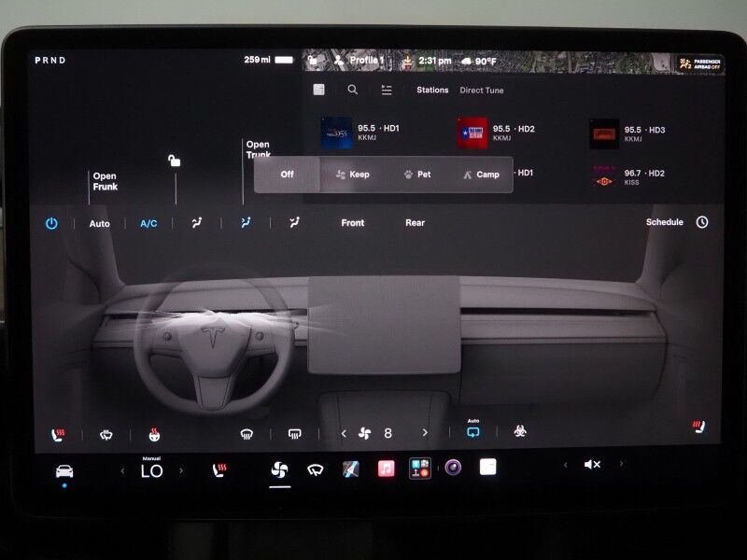Open Profile 1 driver profile menu

359,60
